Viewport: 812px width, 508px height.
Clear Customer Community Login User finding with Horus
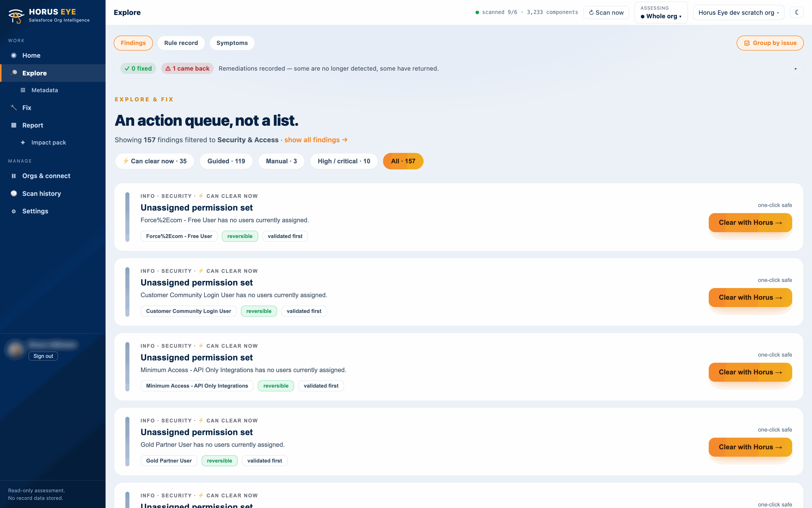[x=750, y=297]
